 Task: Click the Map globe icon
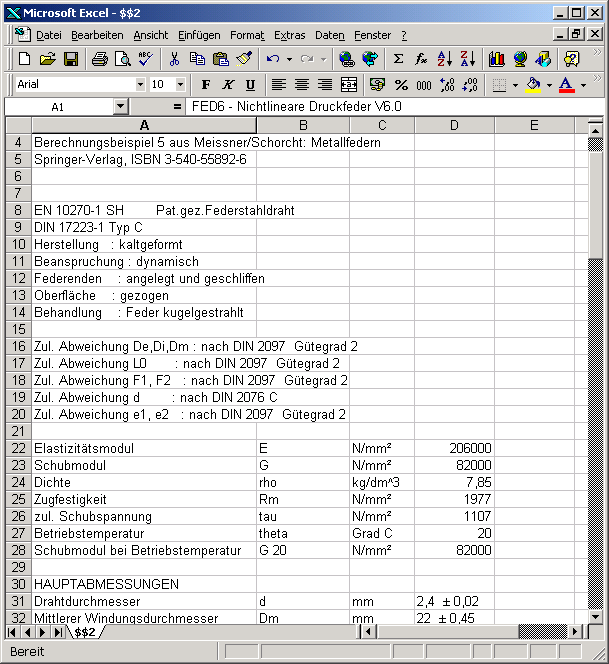pyautogui.click(x=520, y=59)
